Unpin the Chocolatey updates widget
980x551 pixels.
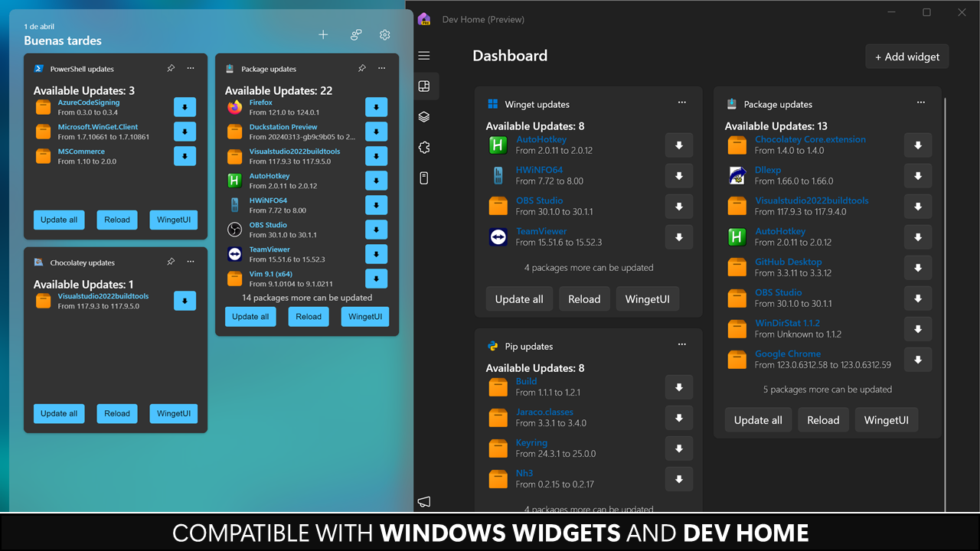point(171,262)
